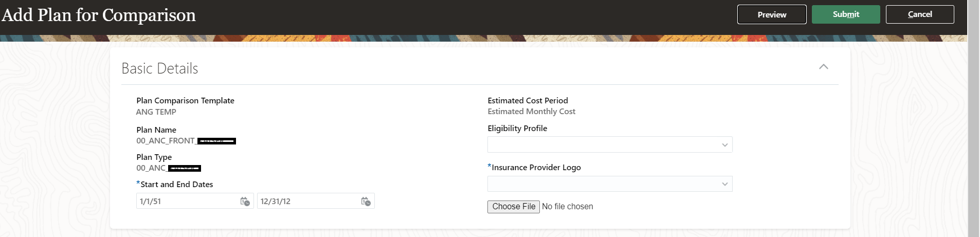Focus the end date field showing 12/31/12
Viewport: 980px width, 237px height.
[307, 202]
